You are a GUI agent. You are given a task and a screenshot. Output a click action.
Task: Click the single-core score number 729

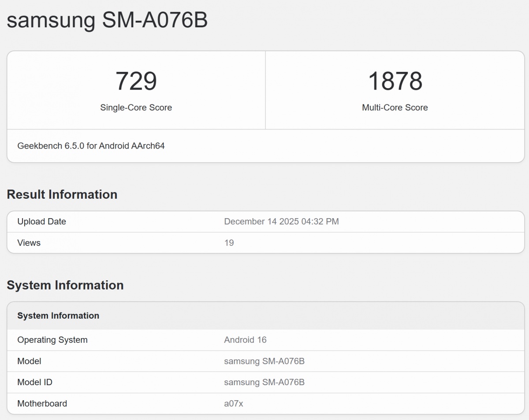click(136, 81)
